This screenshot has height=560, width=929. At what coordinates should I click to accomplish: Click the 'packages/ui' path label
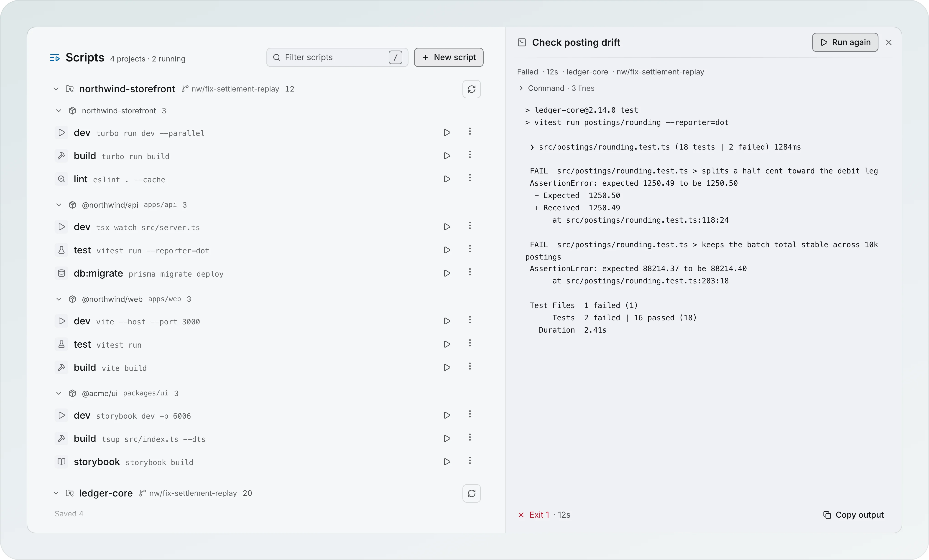point(145,393)
